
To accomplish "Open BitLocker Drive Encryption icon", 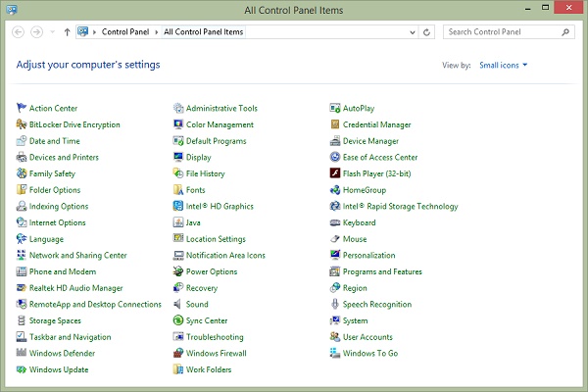I will coord(22,124).
